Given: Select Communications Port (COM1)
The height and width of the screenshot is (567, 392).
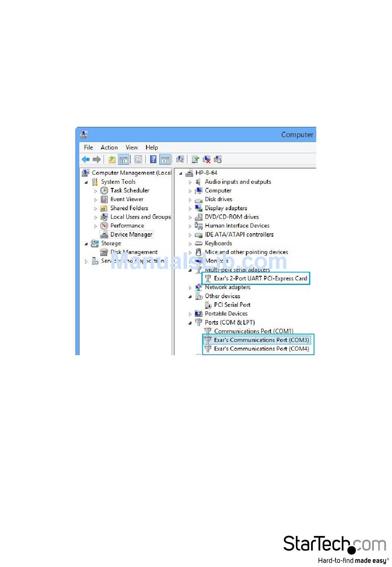Looking at the screenshot, I should pyautogui.click(x=253, y=331).
